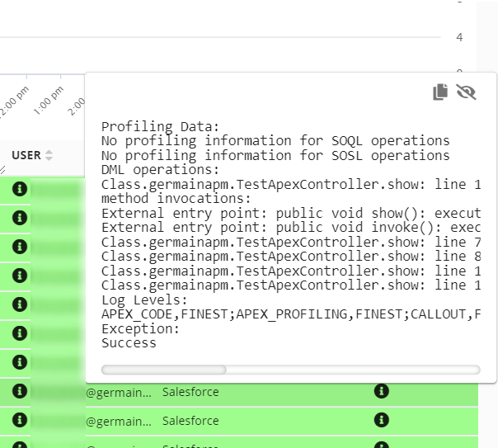This screenshot has width=498, height=448.
Task: Sort the table by USER column arrows
Action: coord(49,155)
